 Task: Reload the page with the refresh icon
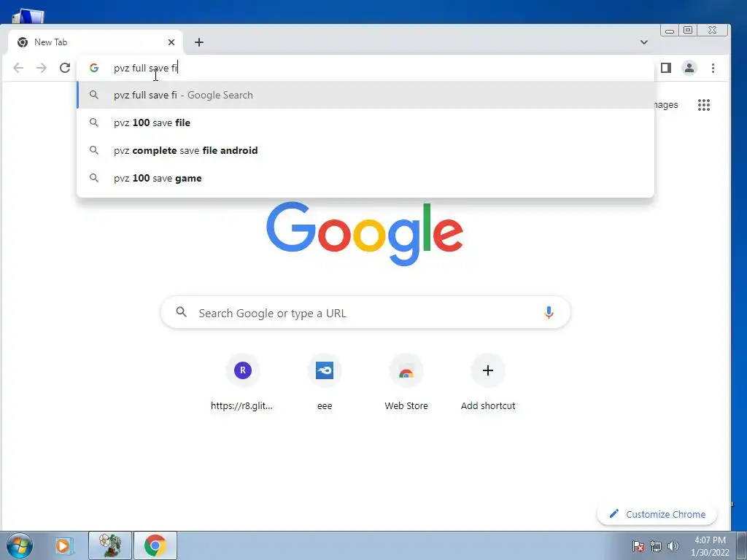tap(65, 68)
